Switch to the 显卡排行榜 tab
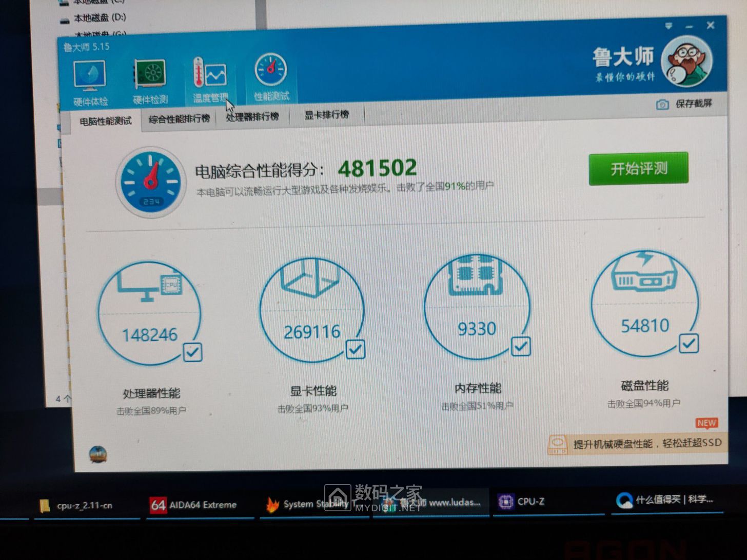Image resolution: width=747 pixels, height=560 pixels. (x=326, y=115)
